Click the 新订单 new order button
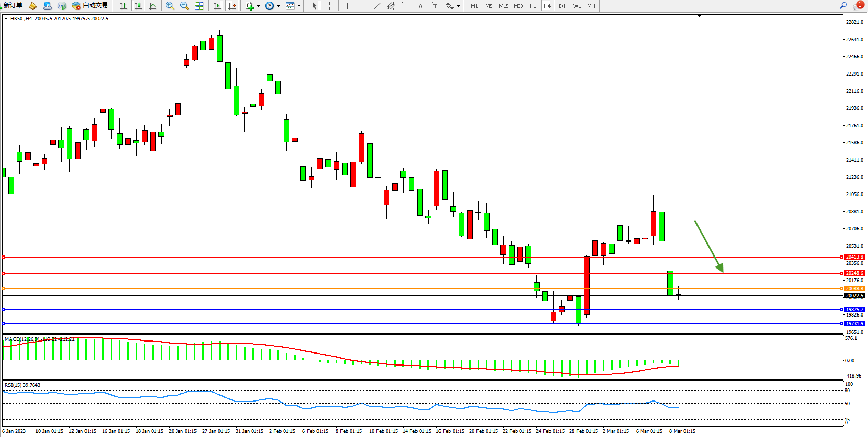 pos(13,6)
